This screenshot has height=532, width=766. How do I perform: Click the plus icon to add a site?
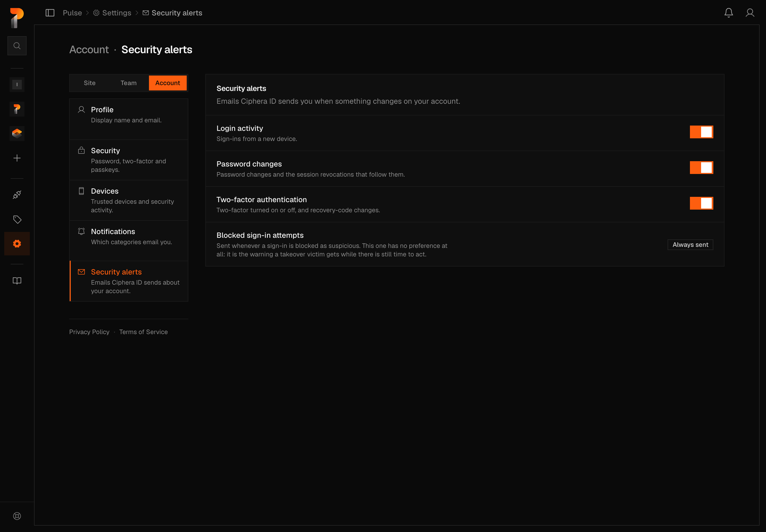click(17, 158)
